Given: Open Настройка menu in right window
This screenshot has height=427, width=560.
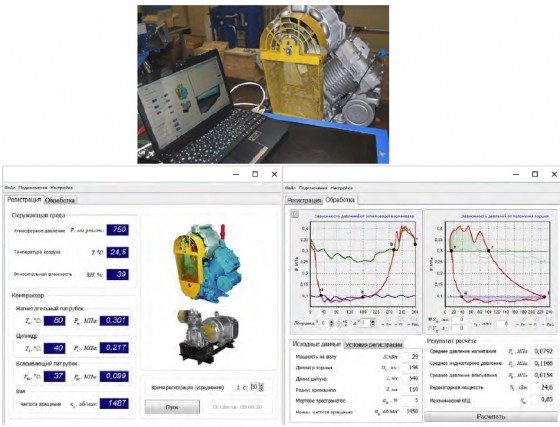Looking at the screenshot, I should (x=341, y=187).
